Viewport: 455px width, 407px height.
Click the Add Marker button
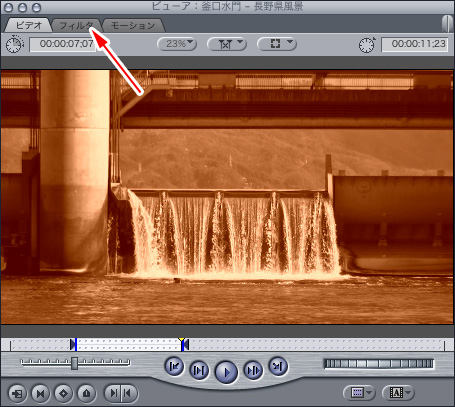click(87, 393)
